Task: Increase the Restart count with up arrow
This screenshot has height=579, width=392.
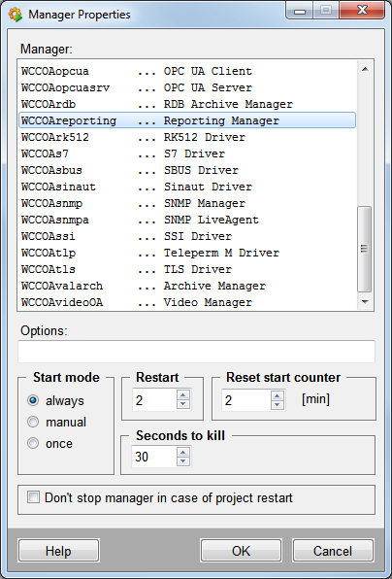Action: click(183, 395)
